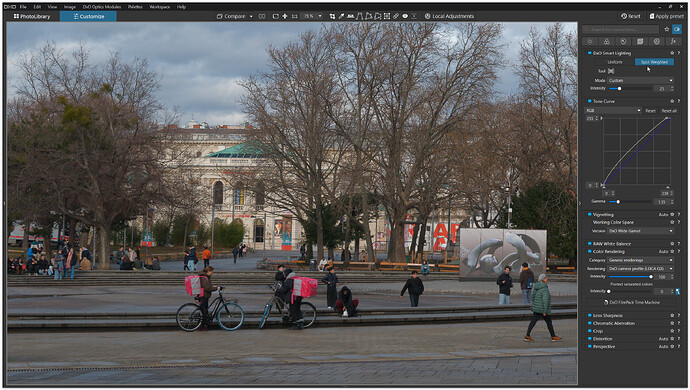Favorite the DxO Smart Lighting palette
The height and width of the screenshot is (390, 690).
[x=672, y=53]
